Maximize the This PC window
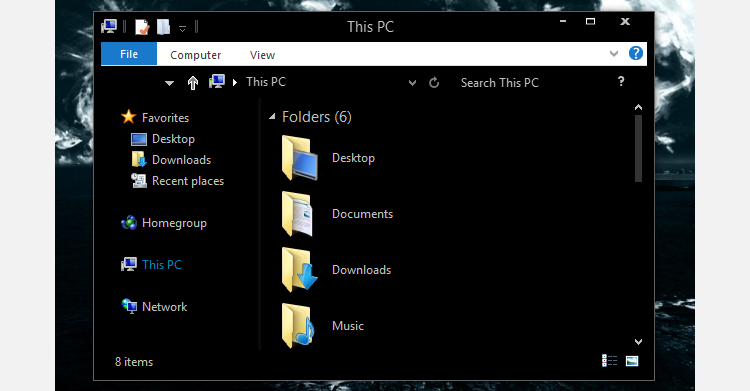Viewport: 750px width, 391px height. point(591,22)
